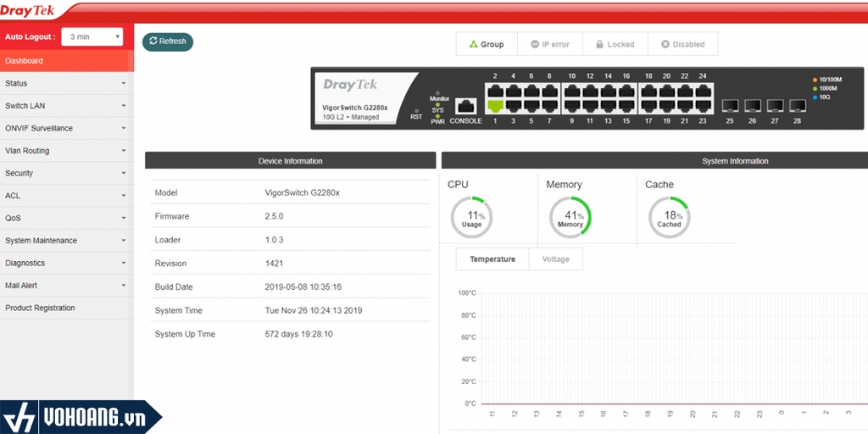Click the Refresh button
This screenshot has height=434, width=868.
[x=168, y=42]
